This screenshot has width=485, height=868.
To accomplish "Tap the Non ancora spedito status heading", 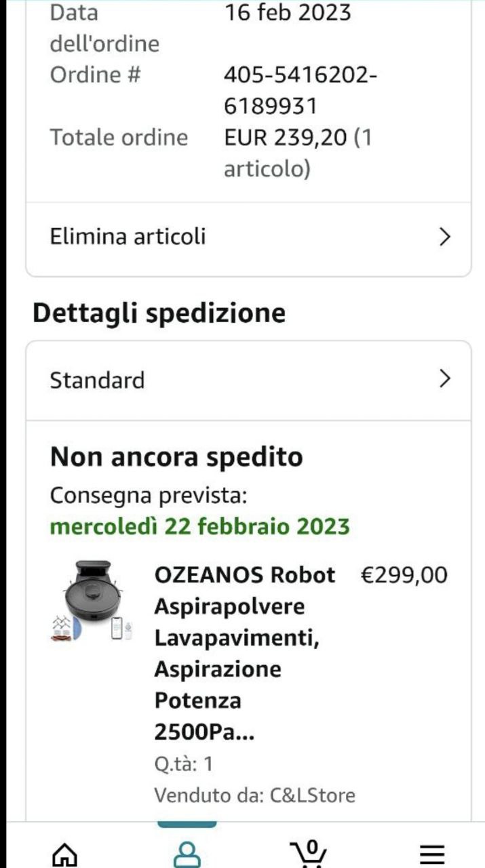I will (x=176, y=457).
